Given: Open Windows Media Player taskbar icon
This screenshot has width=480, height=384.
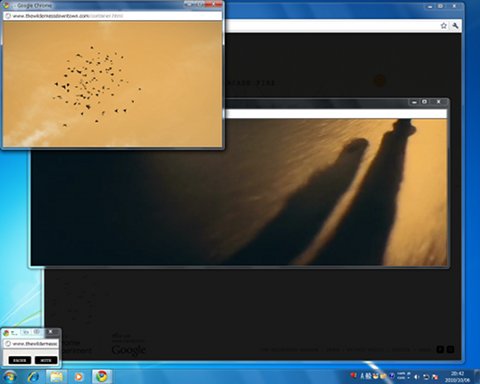Looking at the screenshot, I should coord(79,377).
